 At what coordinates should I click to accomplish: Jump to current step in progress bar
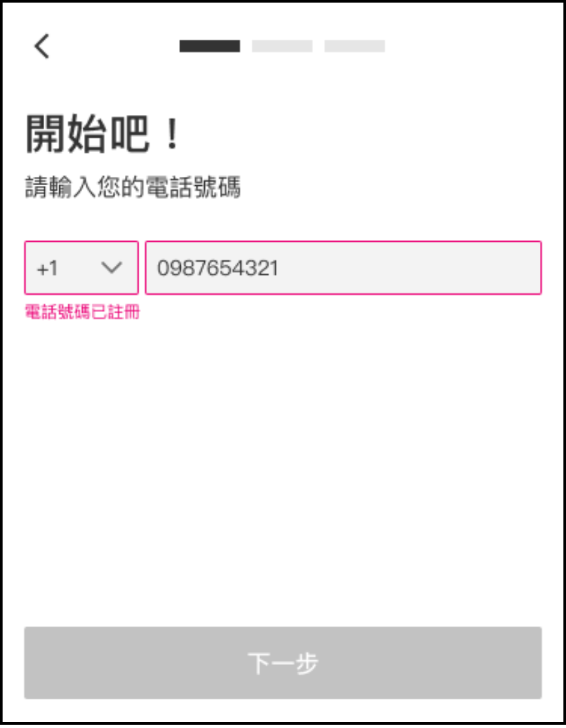click(209, 46)
